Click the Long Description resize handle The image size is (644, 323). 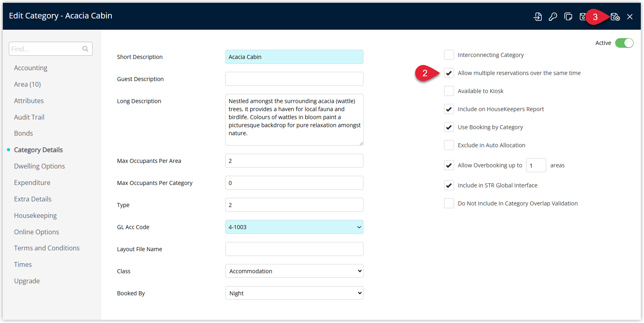pos(361,143)
